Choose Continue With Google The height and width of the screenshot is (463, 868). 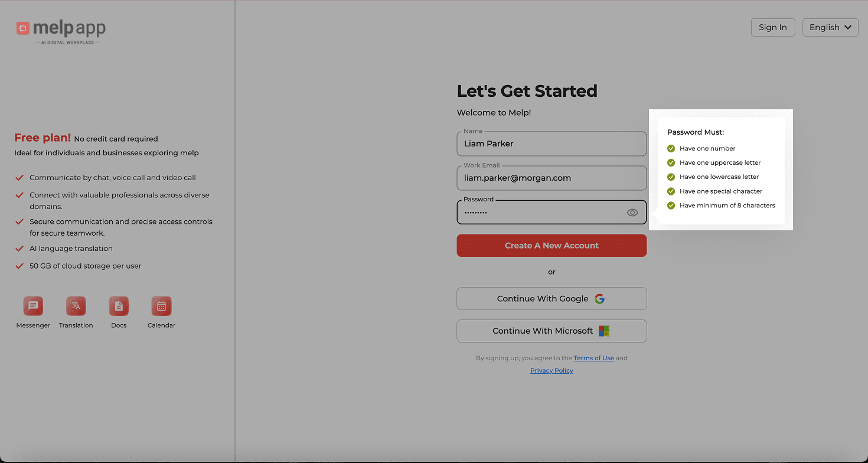coord(551,299)
